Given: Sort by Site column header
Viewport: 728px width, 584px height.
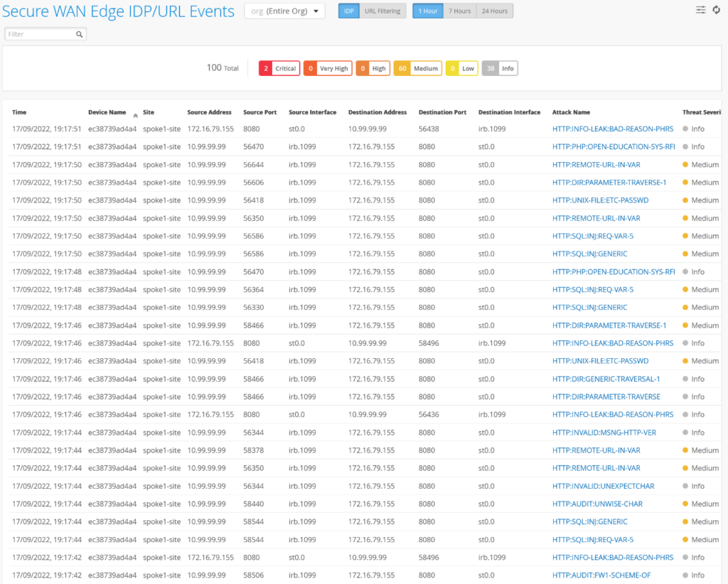Looking at the screenshot, I should 149,112.
